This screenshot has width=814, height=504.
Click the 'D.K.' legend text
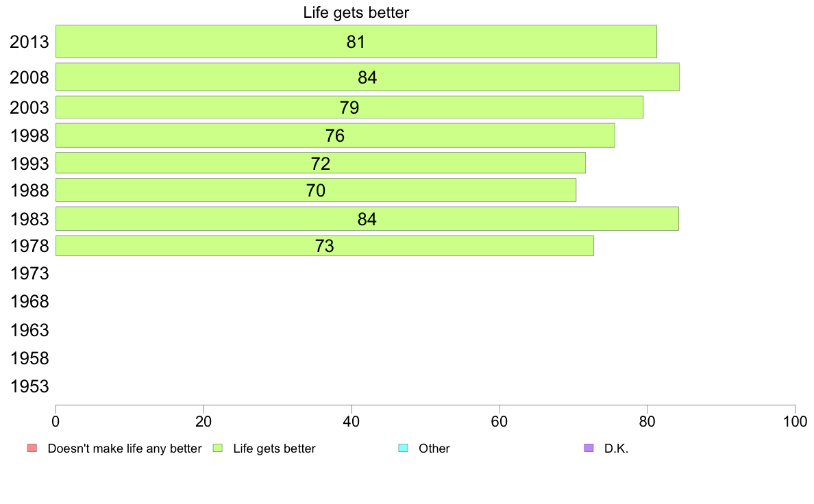(616, 449)
